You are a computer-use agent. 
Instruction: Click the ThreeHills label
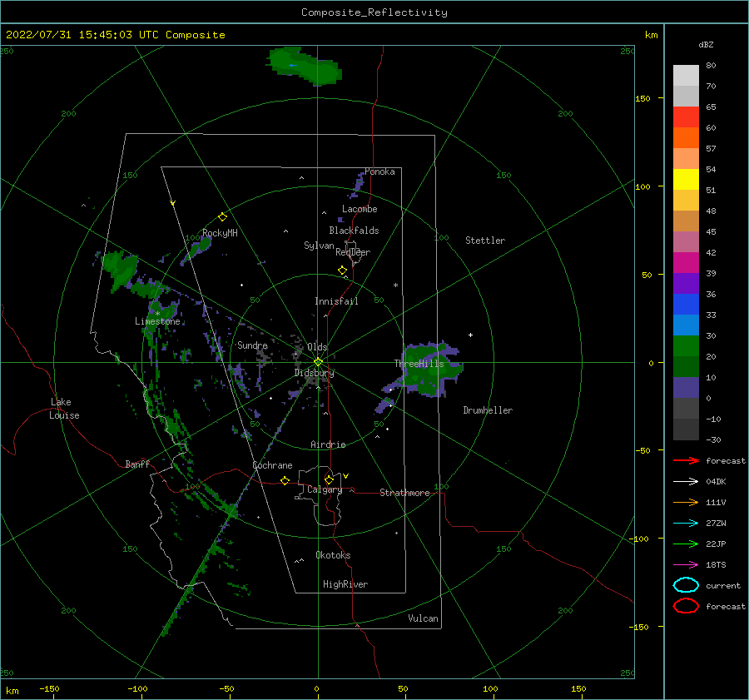click(x=419, y=364)
